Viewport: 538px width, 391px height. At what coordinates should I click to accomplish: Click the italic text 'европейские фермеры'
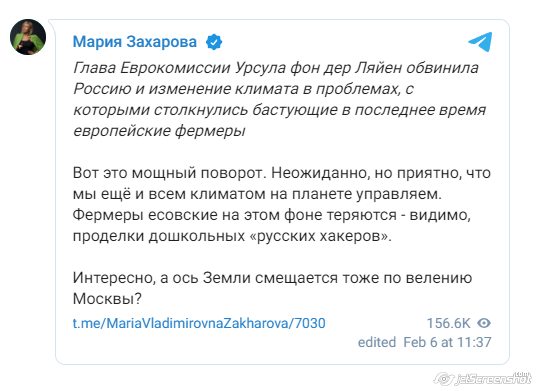click(x=159, y=131)
